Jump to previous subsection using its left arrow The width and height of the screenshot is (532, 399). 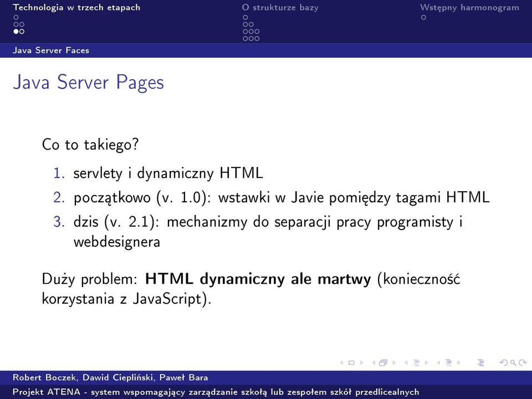pyautogui.click(x=406, y=362)
